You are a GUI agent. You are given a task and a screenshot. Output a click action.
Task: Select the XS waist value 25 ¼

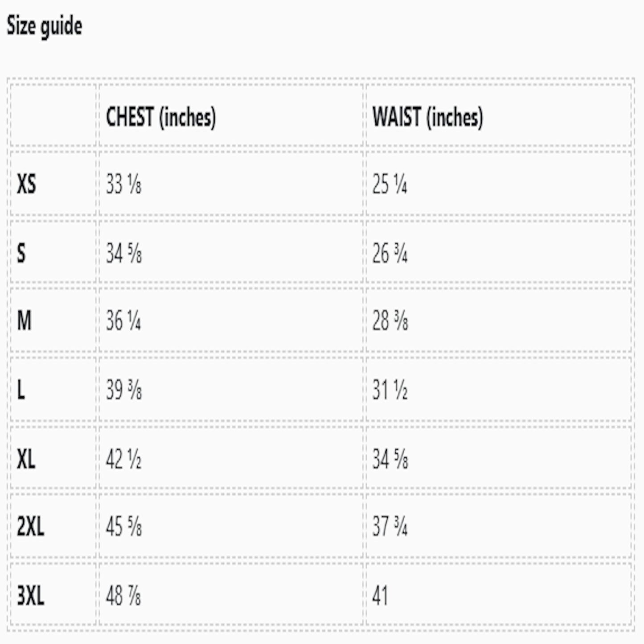click(x=390, y=184)
